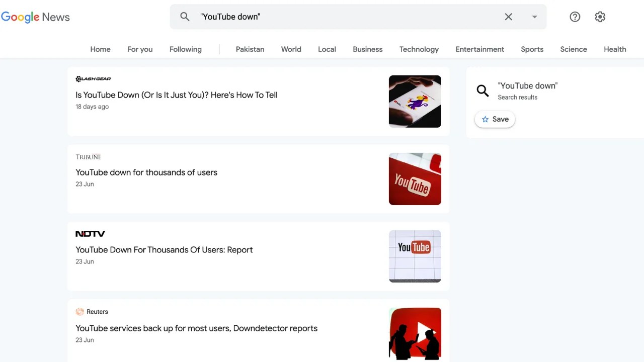Screen dimensions: 644x362
Task: Click the NDTV article thumbnail
Action: click(x=415, y=256)
